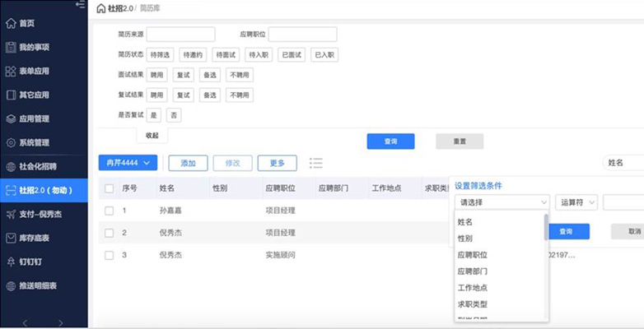The image size is (644, 329).
Task: Open 我的事项 from the sidebar icon
Action: coord(11,48)
